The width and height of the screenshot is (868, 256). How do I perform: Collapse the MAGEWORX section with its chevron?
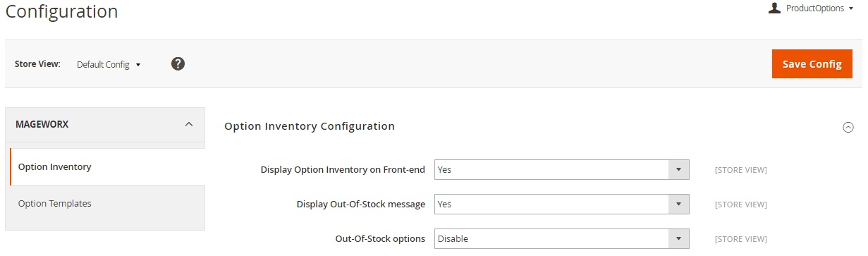[x=188, y=124]
